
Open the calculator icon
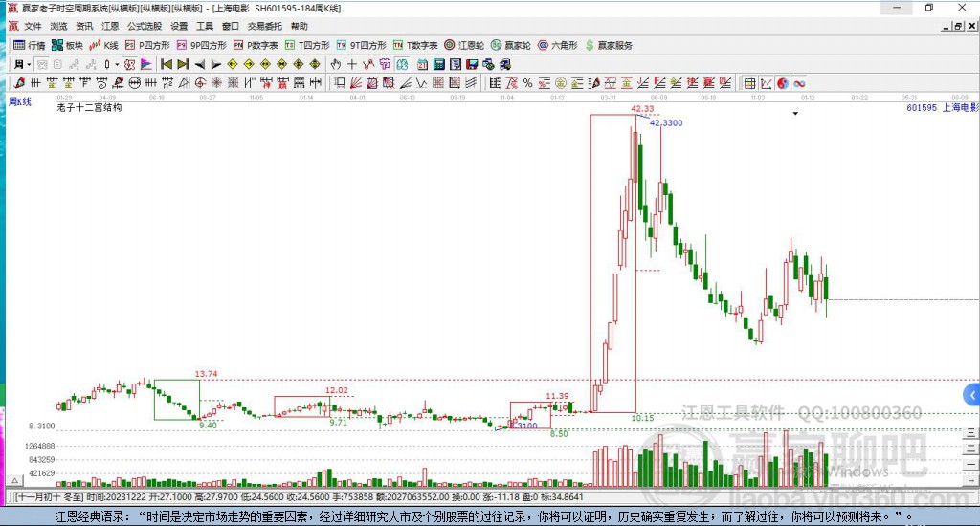point(438,64)
